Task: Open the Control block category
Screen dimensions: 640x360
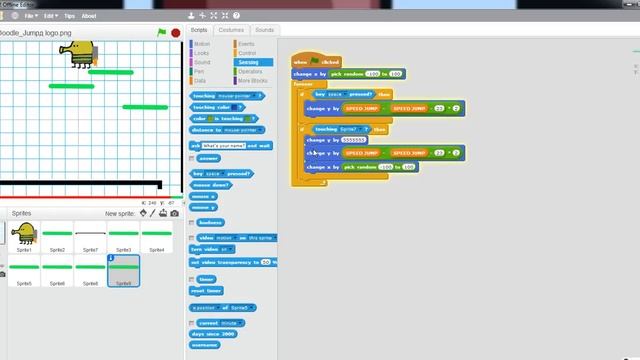Action: [x=247, y=53]
